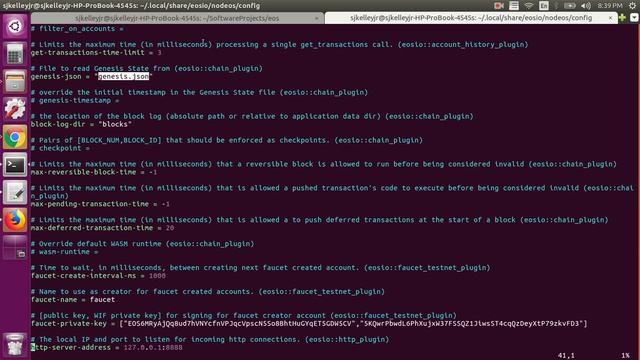Click the '# genesis-timestamp =' line
Viewport: 640px width, 360px height.
click(x=75, y=100)
